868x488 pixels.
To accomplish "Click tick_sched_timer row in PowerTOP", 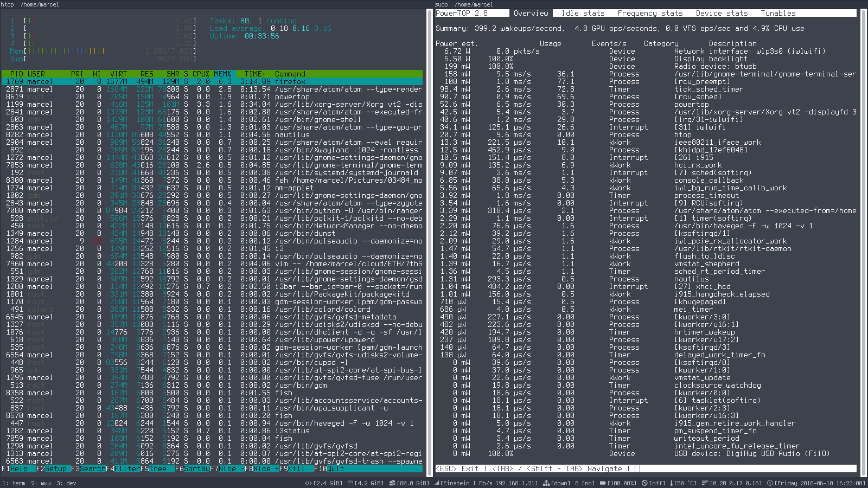I will (x=647, y=89).
